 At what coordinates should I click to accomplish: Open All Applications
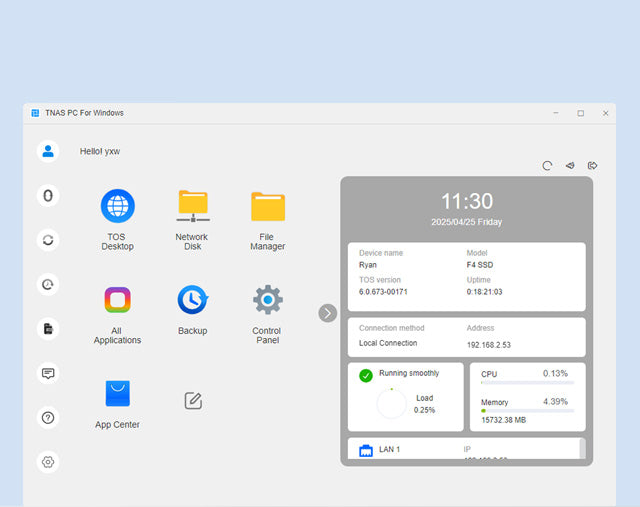pyautogui.click(x=117, y=300)
